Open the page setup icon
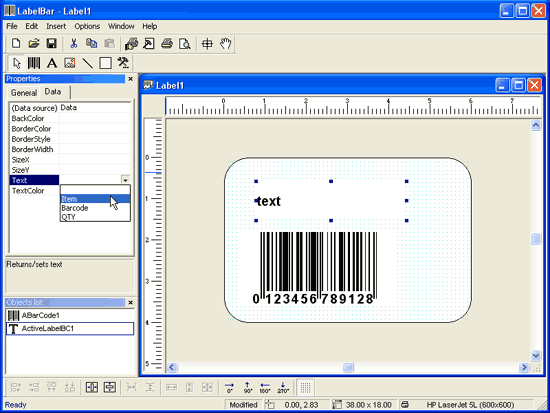 coord(149,44)
